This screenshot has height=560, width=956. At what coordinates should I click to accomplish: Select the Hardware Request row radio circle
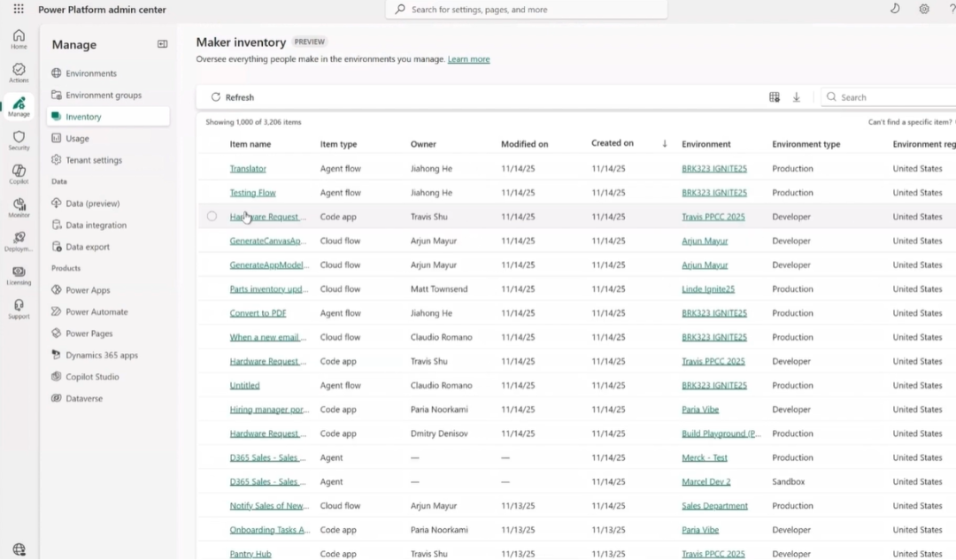pos(212,216)
